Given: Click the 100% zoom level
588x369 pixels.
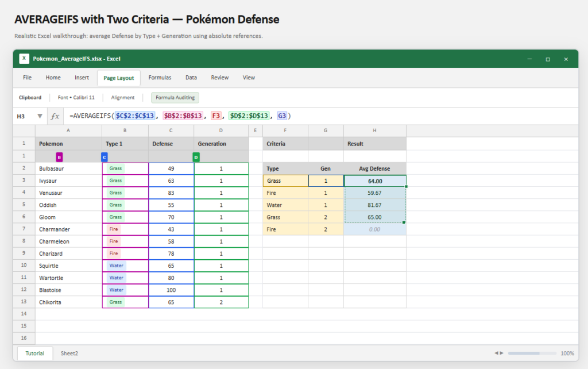Looking at the screenshot, I should (567, 353).
